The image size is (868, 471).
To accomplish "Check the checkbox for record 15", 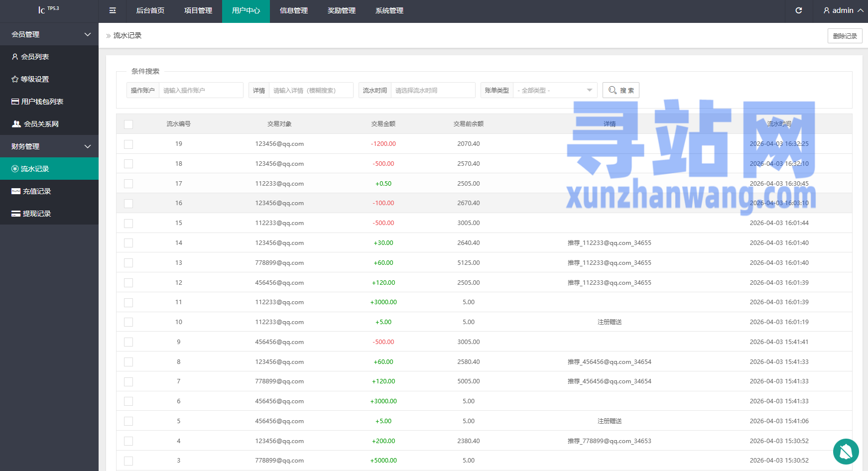I will click(128, 223).
